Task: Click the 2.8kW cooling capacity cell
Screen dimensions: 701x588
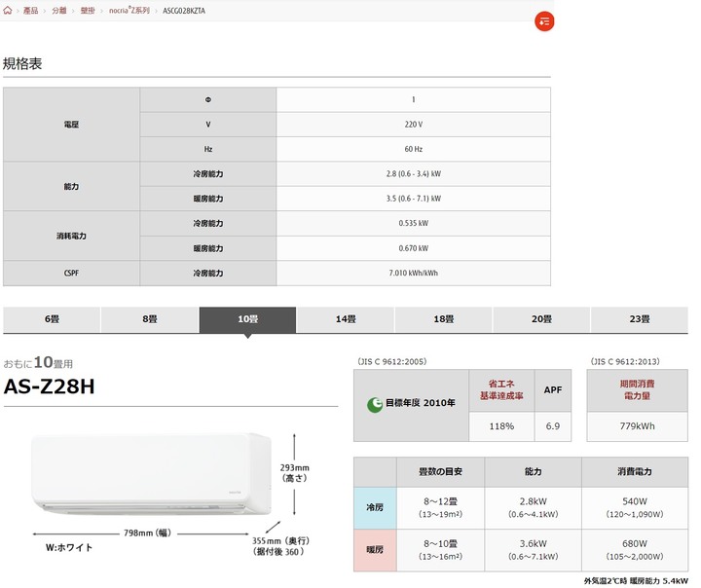Action: click(533, 507)
